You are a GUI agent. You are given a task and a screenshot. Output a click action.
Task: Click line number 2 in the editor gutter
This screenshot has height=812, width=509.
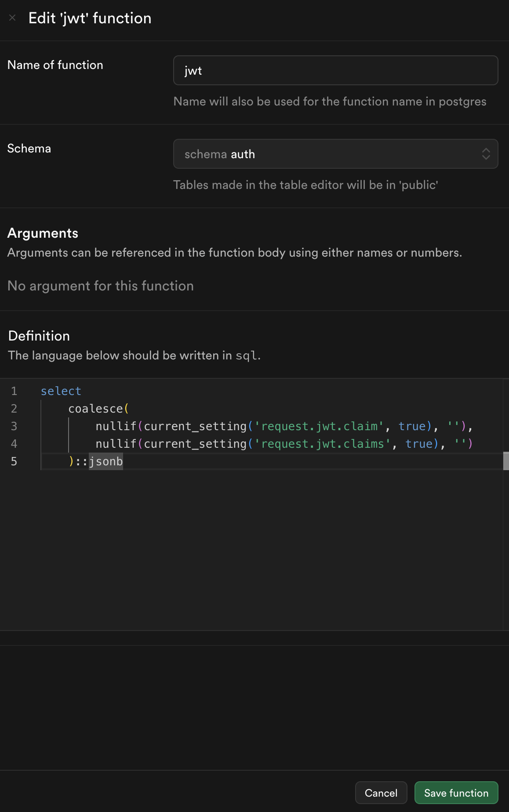(14, 409)
